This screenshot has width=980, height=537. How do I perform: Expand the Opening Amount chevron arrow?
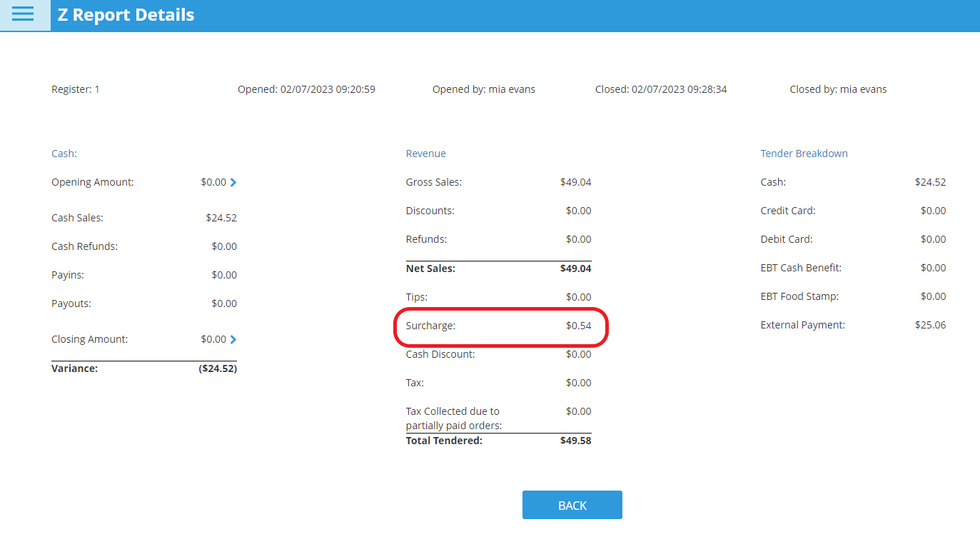233,182
